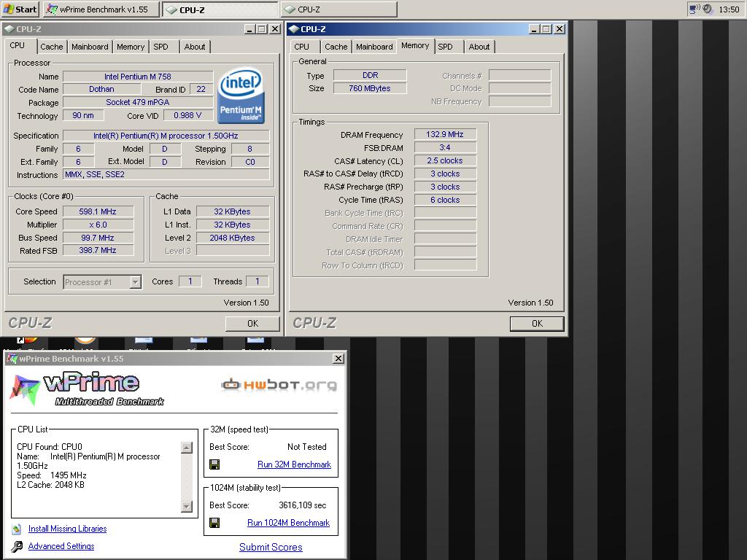Viewport: 747px width, 560px height.
Task: Click OK in the right CPU-Z window
Action: tap(537, 323)
